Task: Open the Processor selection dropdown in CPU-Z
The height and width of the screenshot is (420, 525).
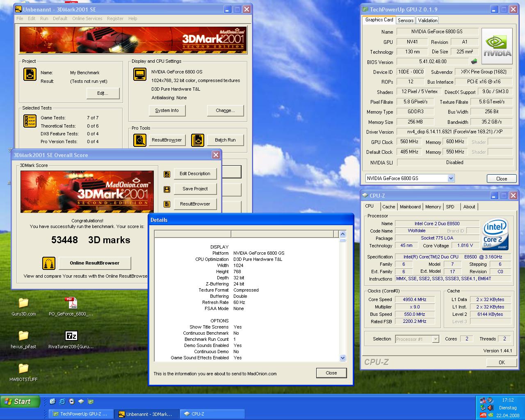Action: [x=436, y=339]
